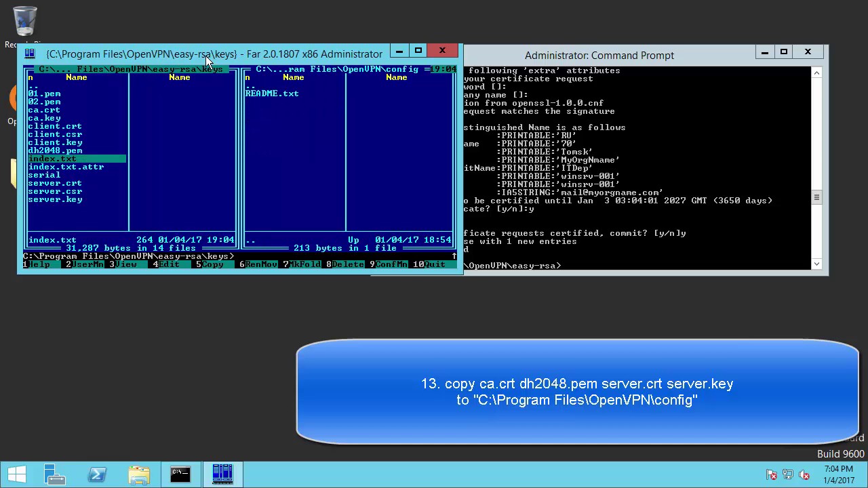
Task: Select 01.pem in left panel
Action: (x=44, y=94)
